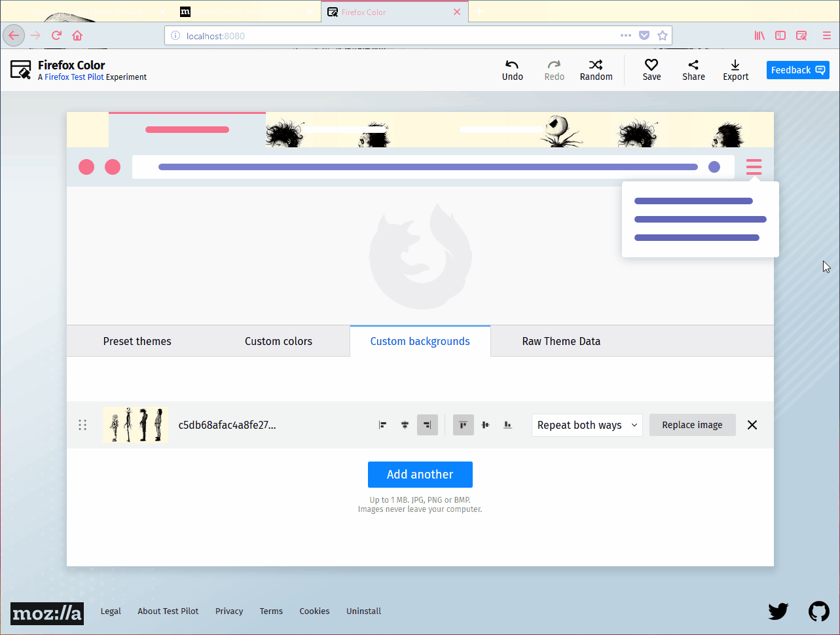
Task: Show site information for localhost
Action: click(175, 36)
